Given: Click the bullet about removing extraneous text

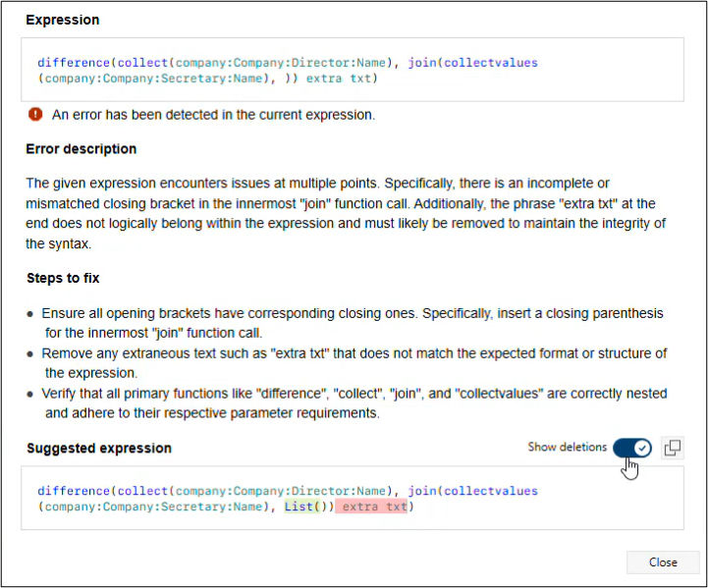Looking at the screenshot, I should click(x=354, y=353).
